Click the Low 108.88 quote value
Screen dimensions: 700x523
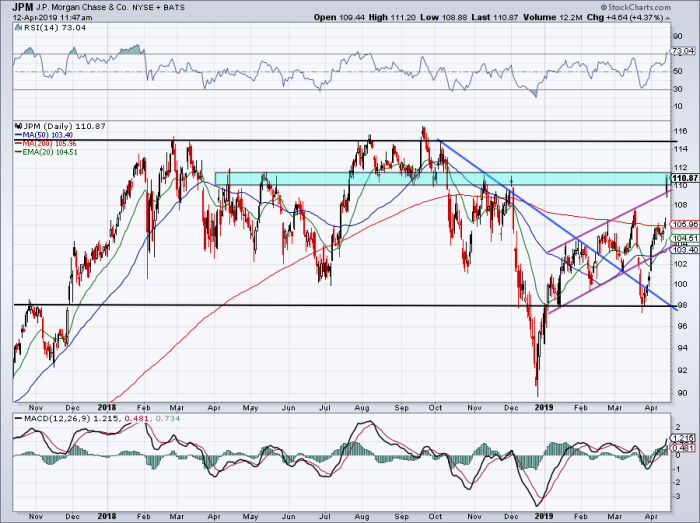(444, 17)
